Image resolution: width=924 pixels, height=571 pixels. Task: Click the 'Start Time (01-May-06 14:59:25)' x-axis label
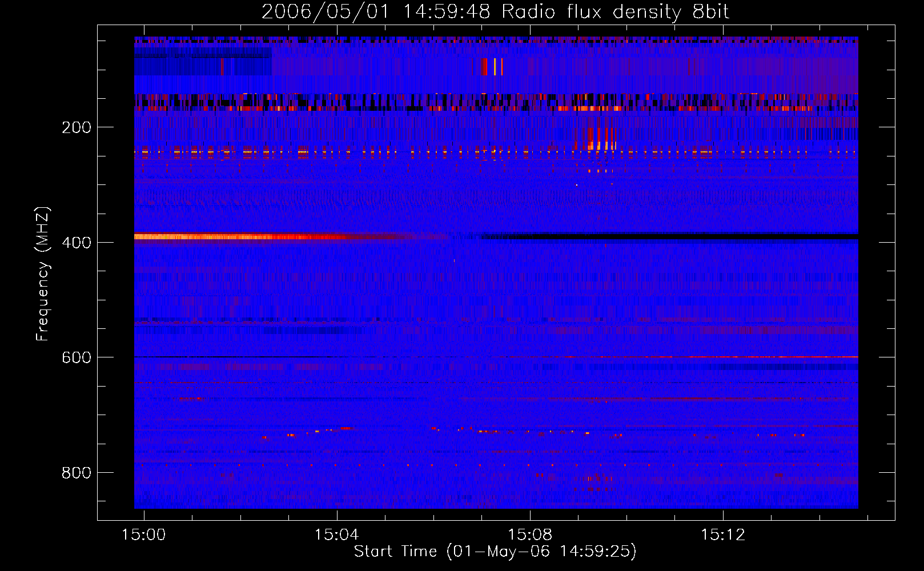tap(495, 551)
